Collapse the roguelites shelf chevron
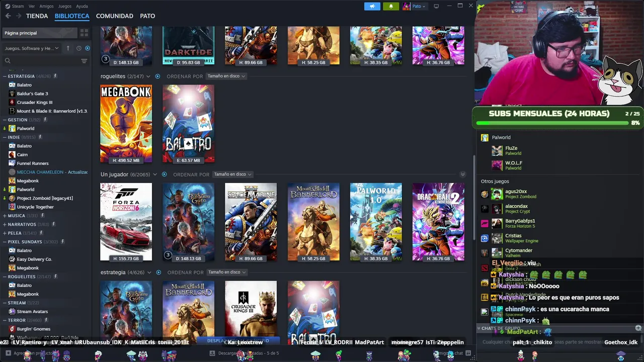The width and height of the screenshot is (644, 362). coord(149,76)
